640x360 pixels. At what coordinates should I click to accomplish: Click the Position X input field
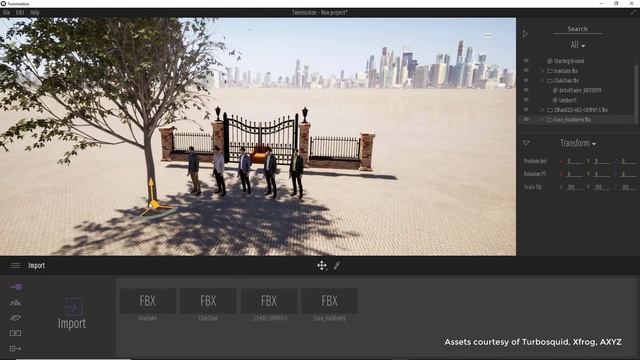click(574, 161)
